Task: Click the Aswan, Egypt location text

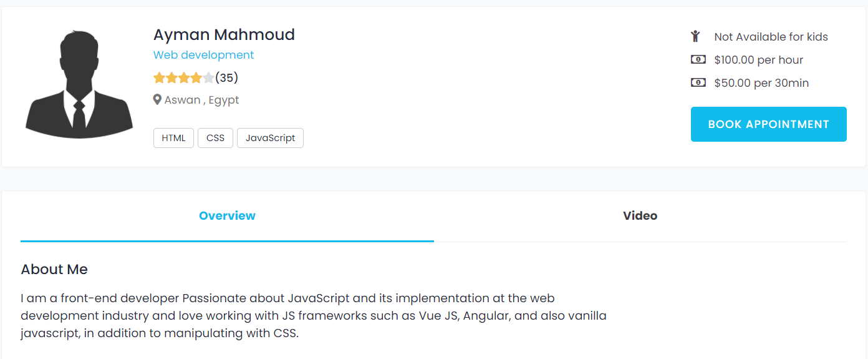Action: coord(201,100)
